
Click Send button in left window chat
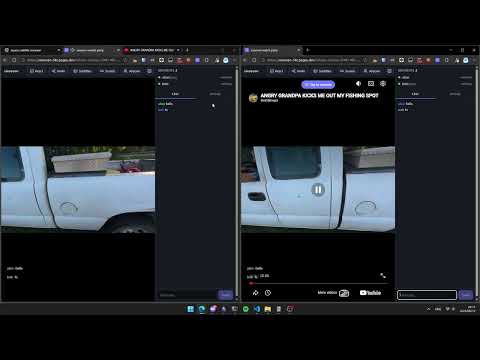point(226,295)
